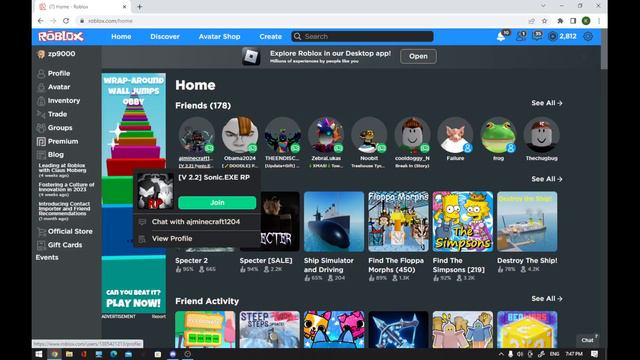Open blog post Fostering a Culture of Innovation
The image size is (640, 360).
66,187
